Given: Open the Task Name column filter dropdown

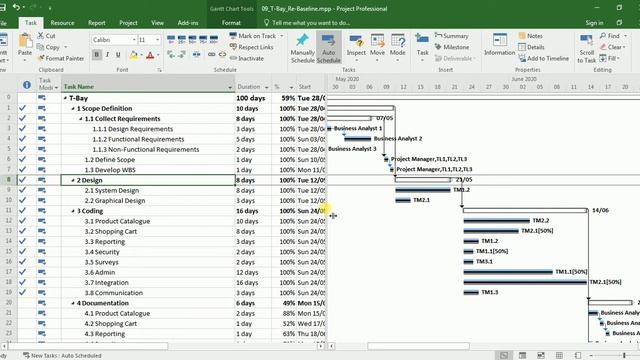Looking at the screenshot, I should [x=230, y=87].
